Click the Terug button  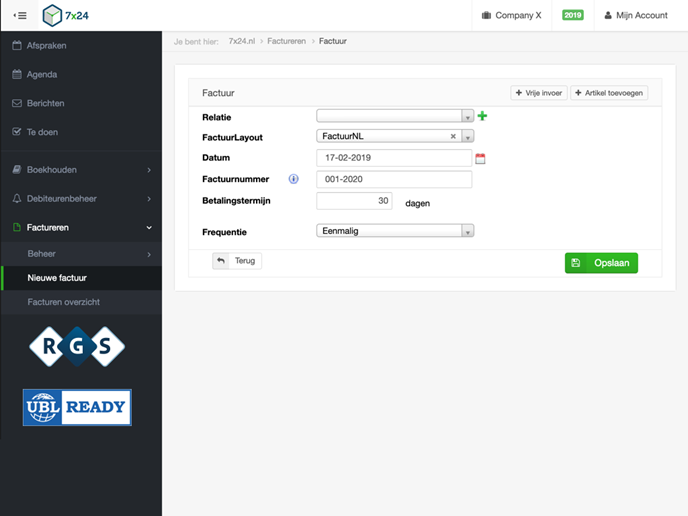click(x=237, y=261)
